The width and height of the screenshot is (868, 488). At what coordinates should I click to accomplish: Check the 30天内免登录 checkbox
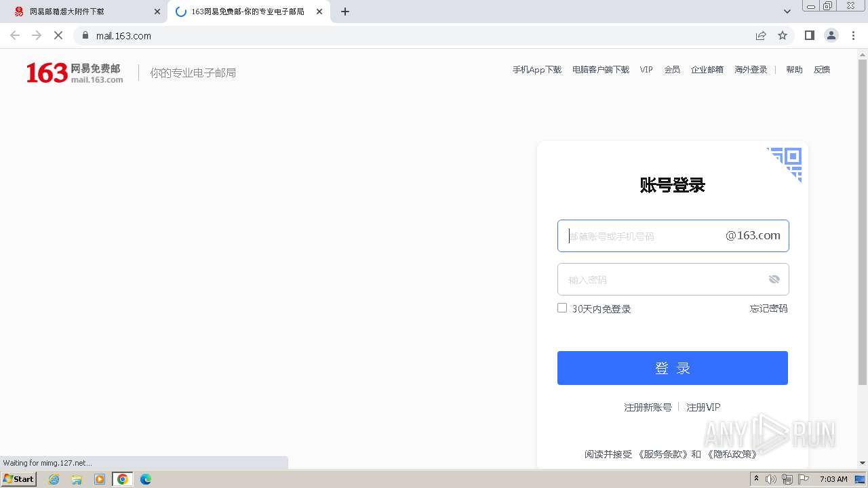click(562, 308)
